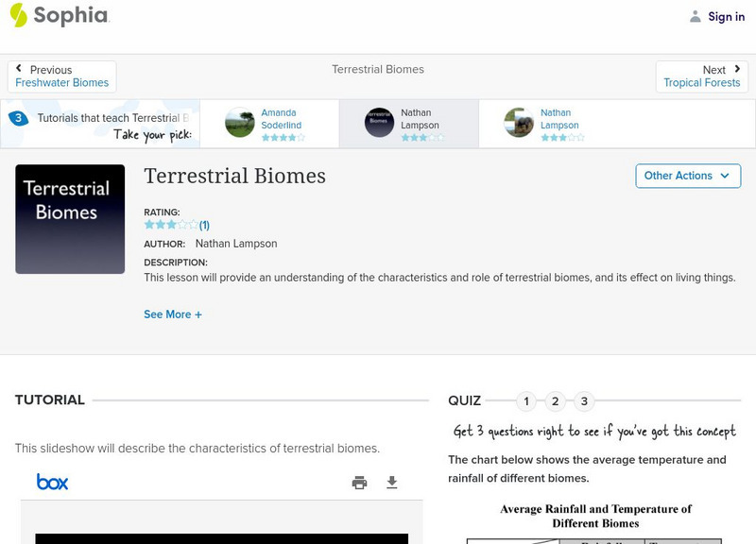
Task: Click the Terrestrial Biomes breadcrumb title at top
Action: (378, 69)
